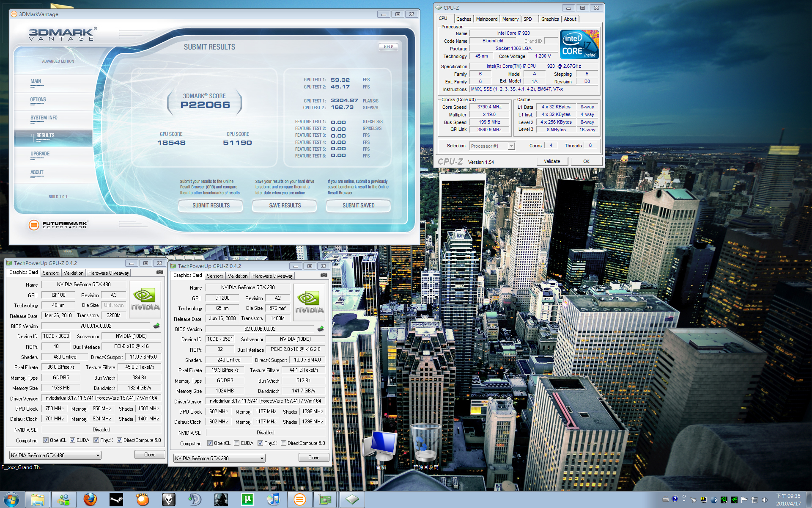
Task: Open Graphics tab in CPU-Z
Action: [550, 19]
